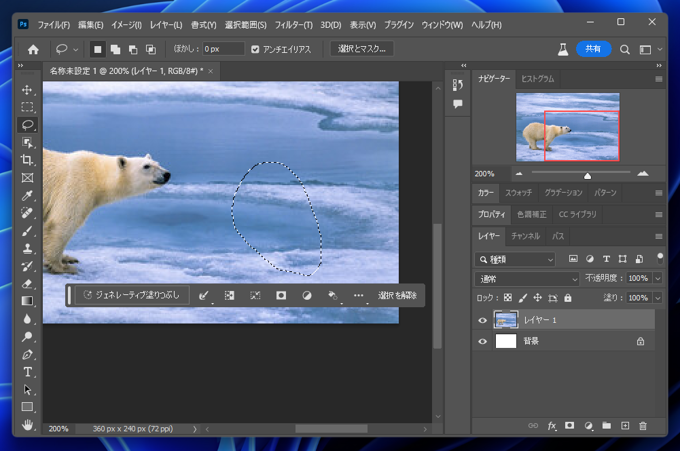Click the ジェネレーティブ塗りつぶし button
680x451 pixels.
(133, 295)
